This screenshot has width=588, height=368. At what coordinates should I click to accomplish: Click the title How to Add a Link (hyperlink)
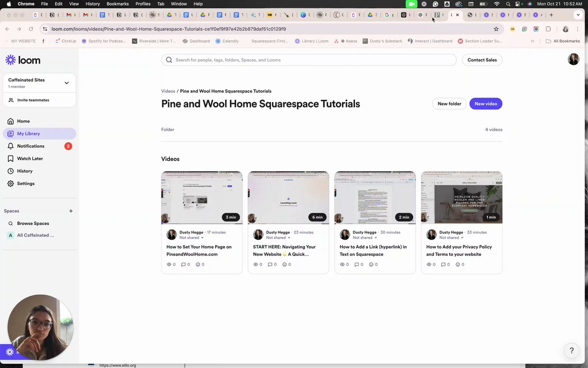[x=373, y=250]
